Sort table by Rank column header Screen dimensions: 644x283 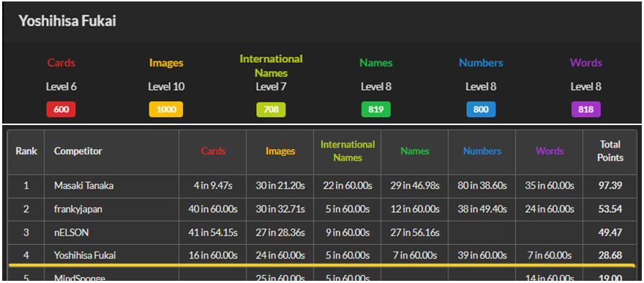(26, 151)
